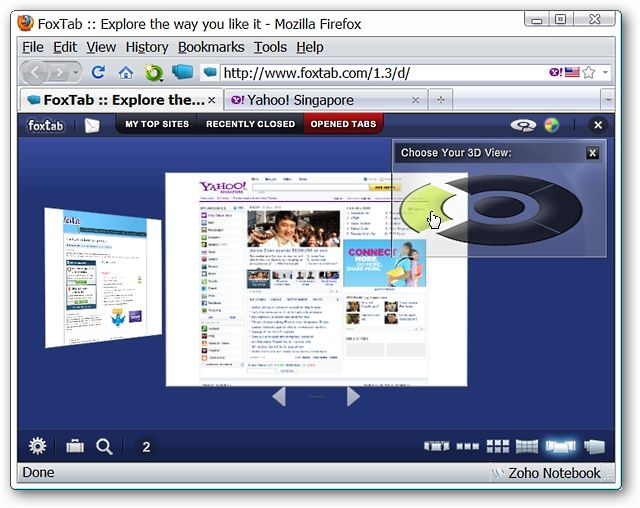Click the 3D view eye icon
This screenshot has height=508, width=640.
pyautogui.click(x=523, y=125)
